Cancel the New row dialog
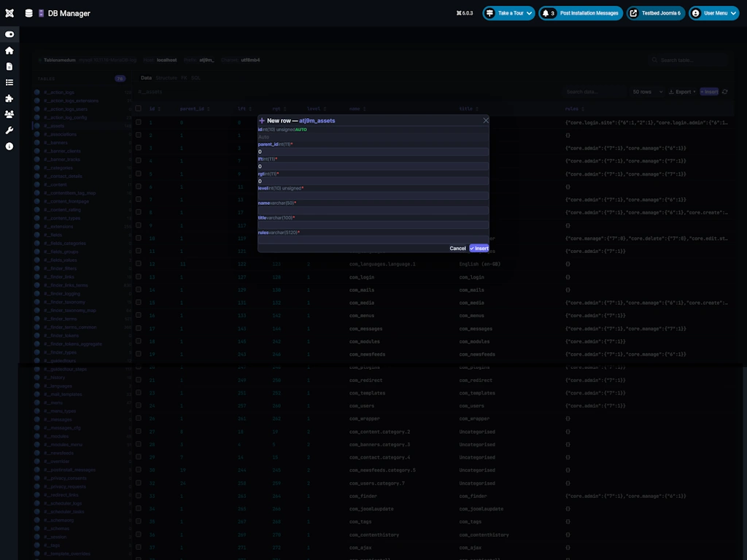 pos(457,249)
